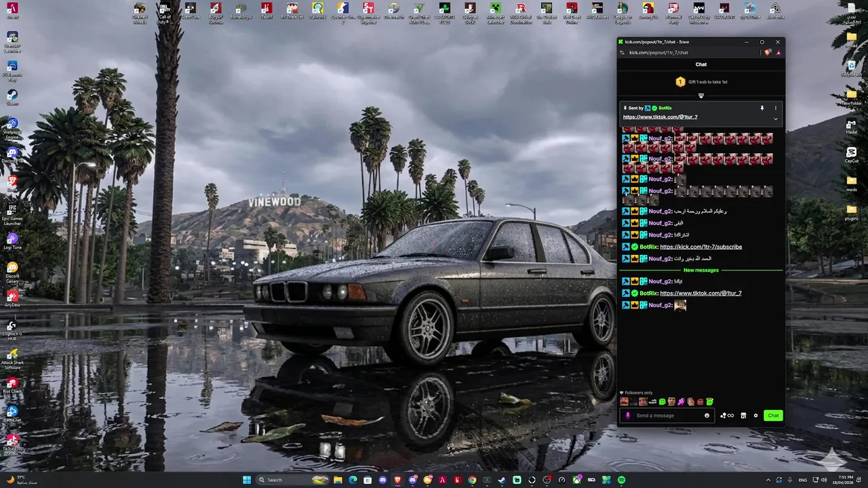Image resolution: width=868 pixels, height=488 pixels.
Task: Unpin the pinned BotRix message
Action: point(762,108)
